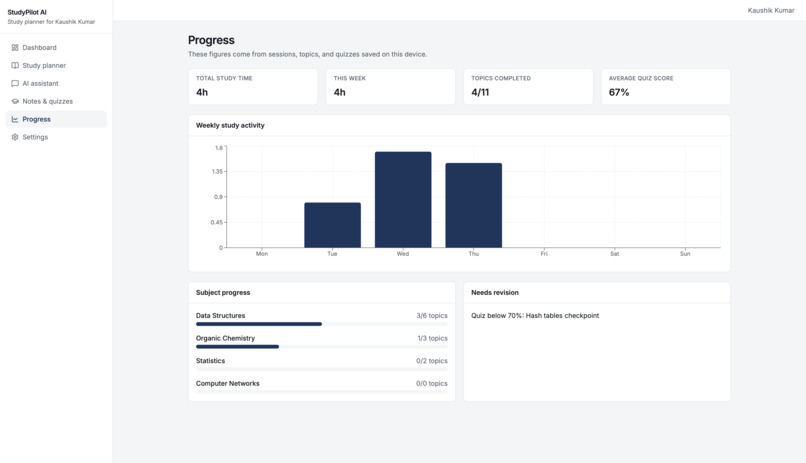Click the This Week 4h card

(x=391, y=86)
